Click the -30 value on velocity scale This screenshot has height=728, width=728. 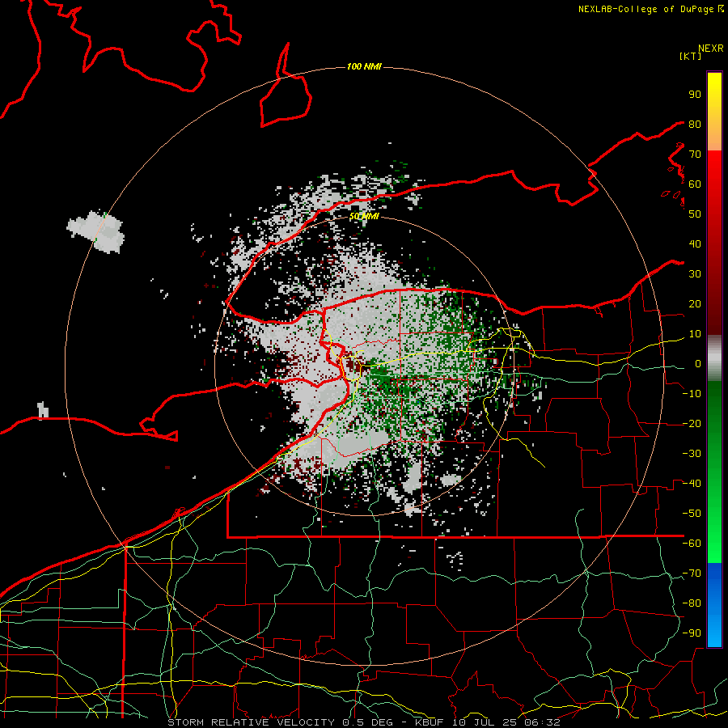(692, 454)
